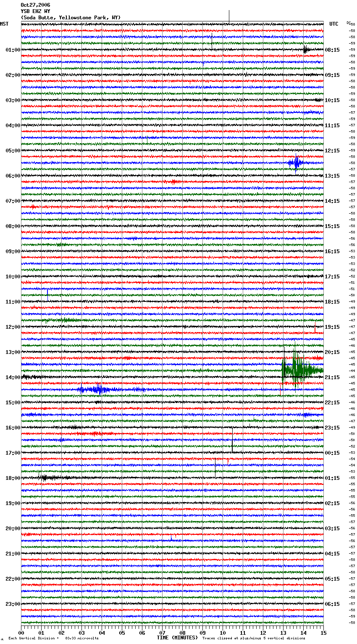The width and height of the screenshot is (357, 644).
Task: Click the 09 minute axis tick label
Action: point(202,633)
